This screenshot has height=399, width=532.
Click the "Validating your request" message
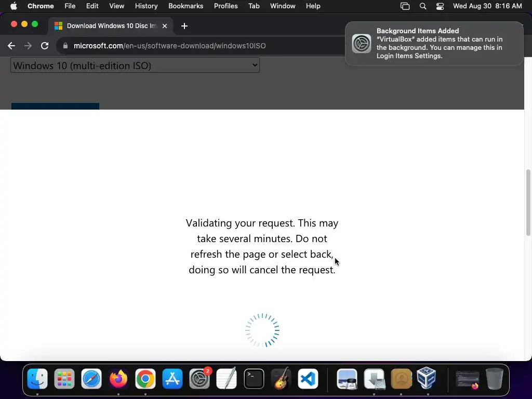[262, 246]
